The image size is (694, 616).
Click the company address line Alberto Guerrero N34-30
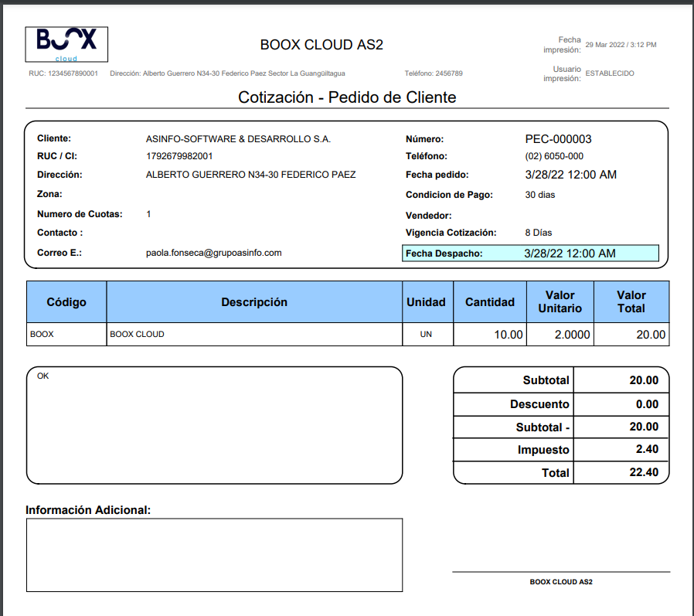click(227, 73)
